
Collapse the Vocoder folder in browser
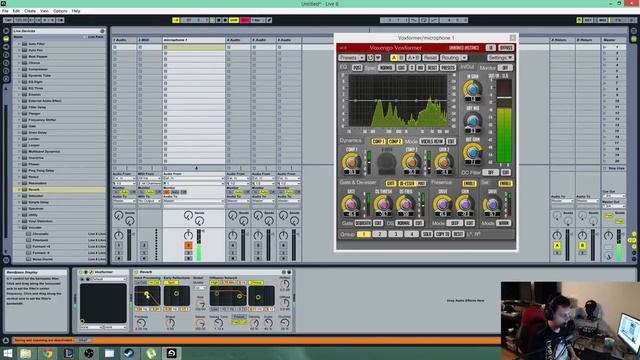tap(19, 227)
